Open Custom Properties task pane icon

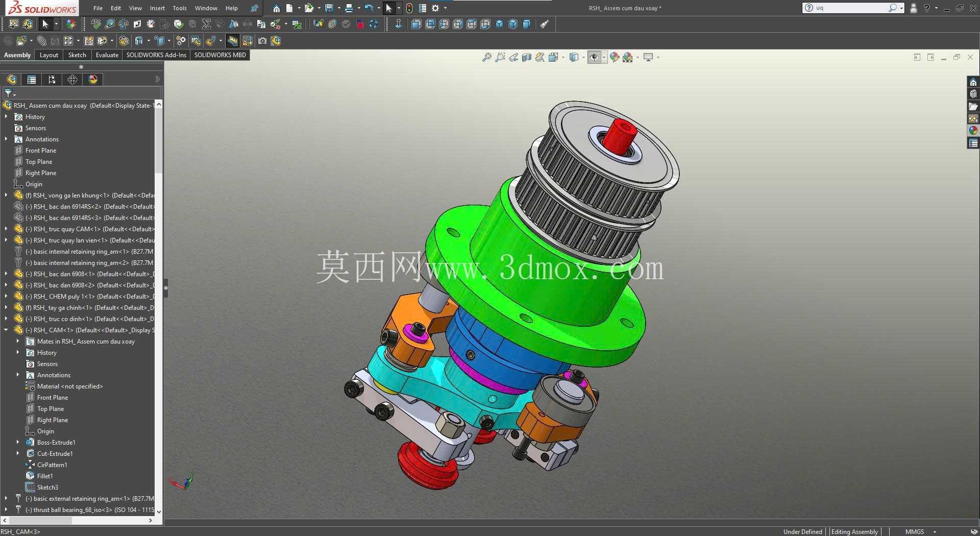pyautogui.click(x=973, y=143)
